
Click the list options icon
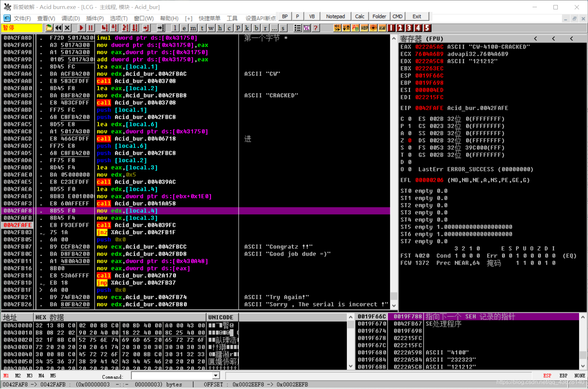pyautogui.click(x=297, y=28)
